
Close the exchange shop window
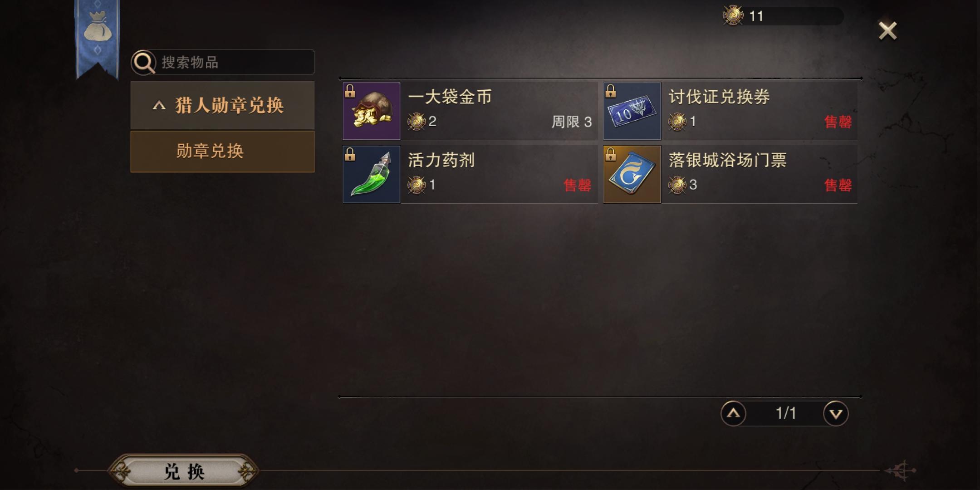pyautogui.click(x=887, y=31)
